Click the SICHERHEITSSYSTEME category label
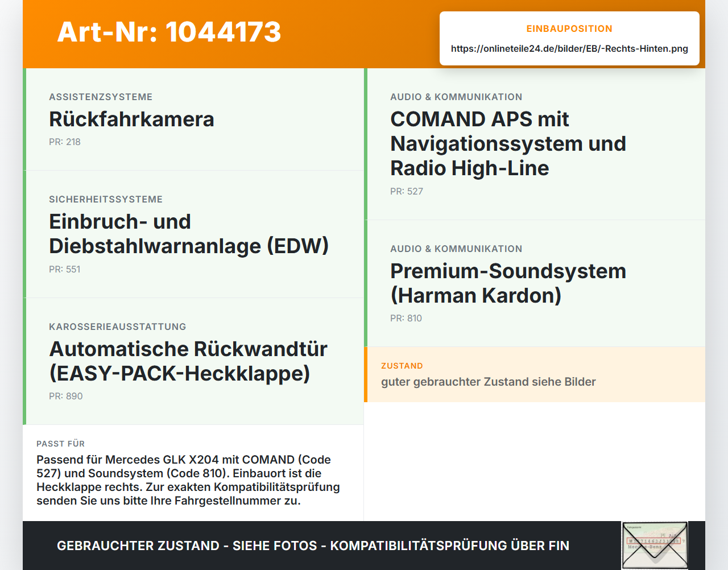The width and height of the screenshot is (728, 570). [x=106, y=199]
